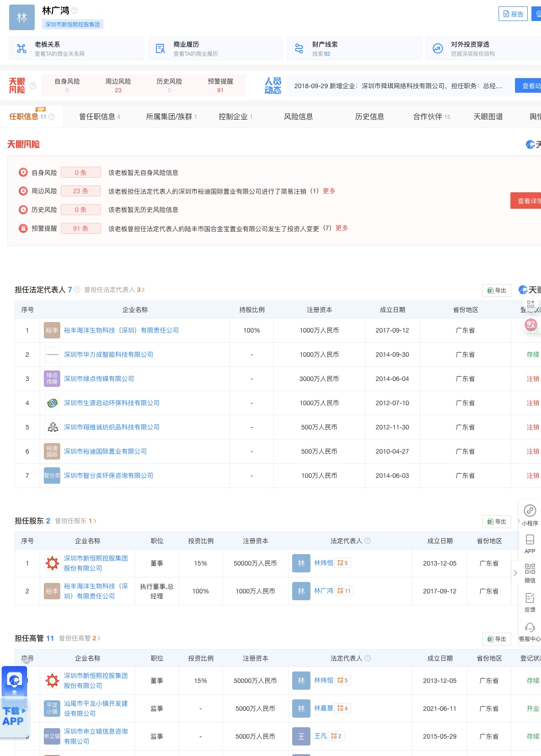541x756 pixels.
Task: Click 2018-09-29 新增企业 dynamic news text
Action: (398, 86)
